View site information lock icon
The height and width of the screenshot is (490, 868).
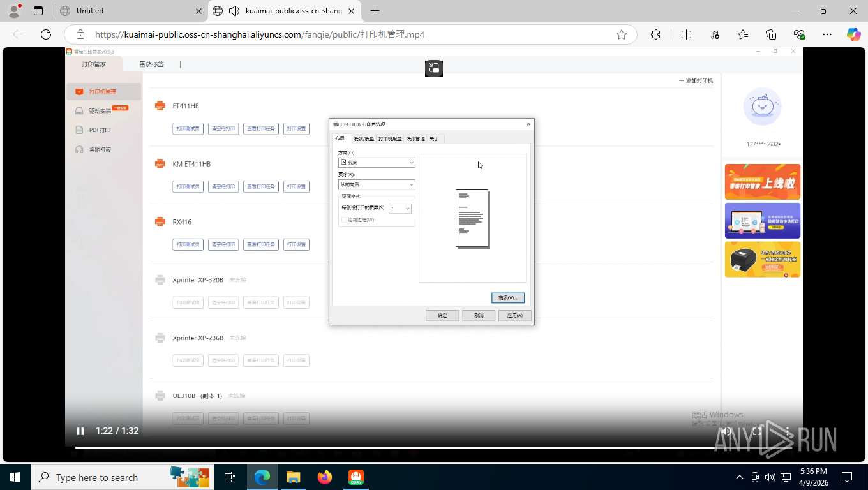tap(80, 34)
